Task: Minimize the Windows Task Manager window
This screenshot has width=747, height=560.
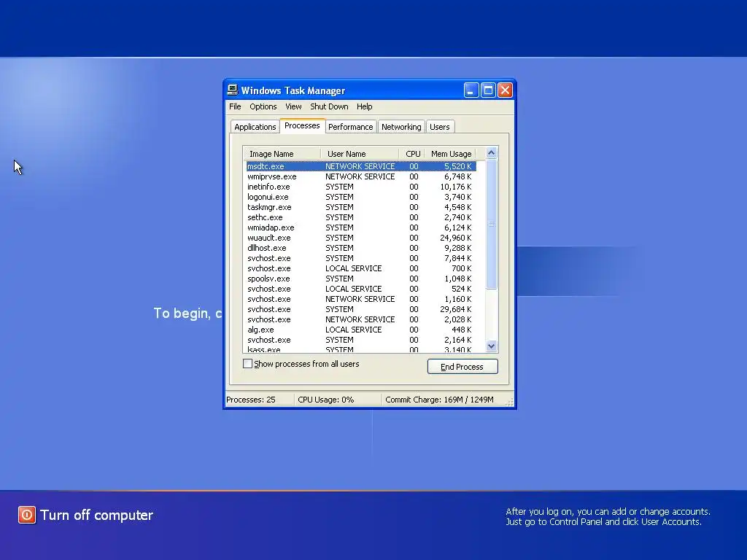Action: (x=471, y=90)
